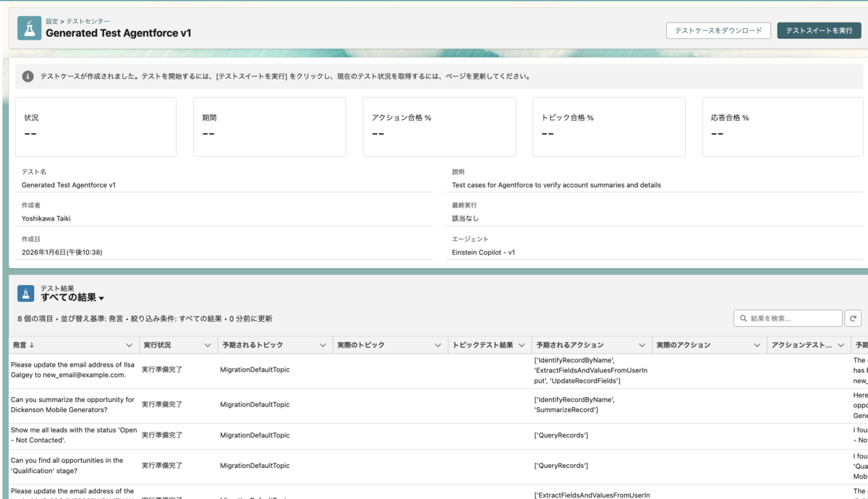Open the 実際のアクション column menu chevron
This screenshot has width=868, height=499.
(x=757, y=345)
